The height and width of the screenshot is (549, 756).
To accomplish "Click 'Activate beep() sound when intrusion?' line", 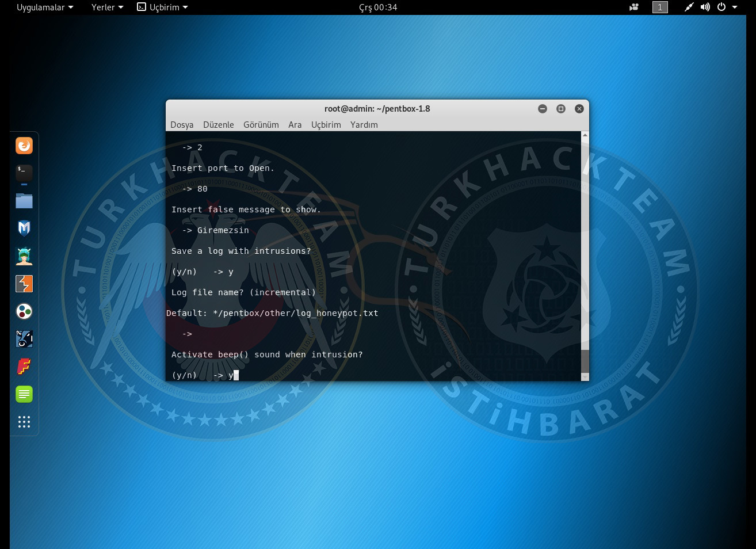I will tap(267, 354).
